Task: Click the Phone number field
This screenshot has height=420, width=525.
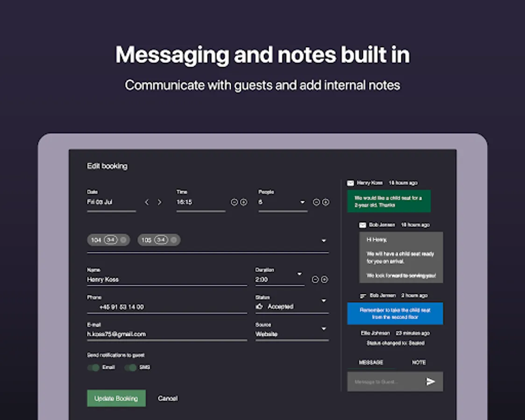Action: coord(167,307)
